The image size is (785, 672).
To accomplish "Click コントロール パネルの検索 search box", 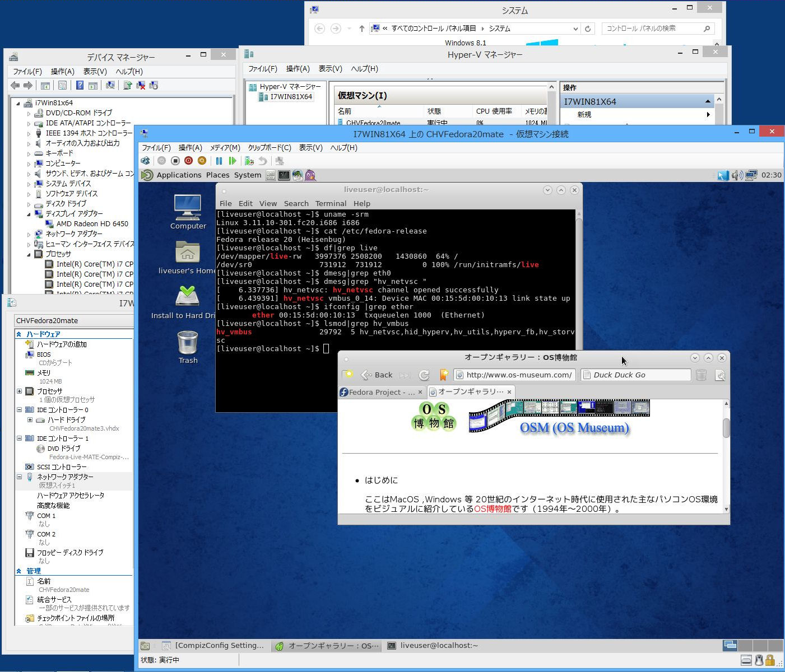I will 658,29.
